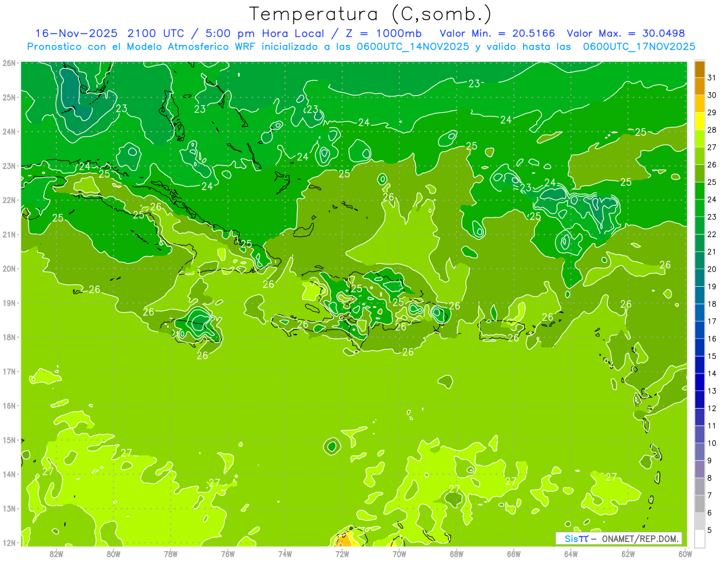Click the legend value 15

pos(712,356)
